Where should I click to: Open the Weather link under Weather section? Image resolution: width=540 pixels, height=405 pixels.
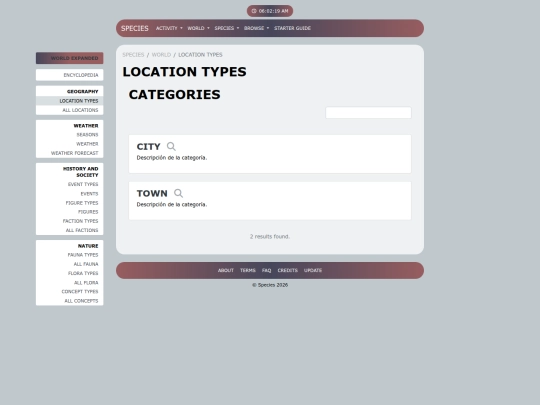point(87,144)
